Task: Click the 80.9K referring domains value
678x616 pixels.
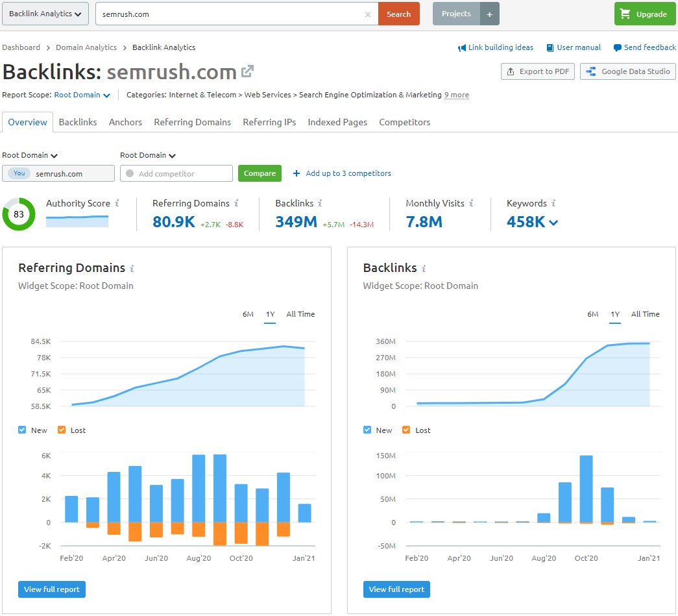Action: (x=174, y=222)
